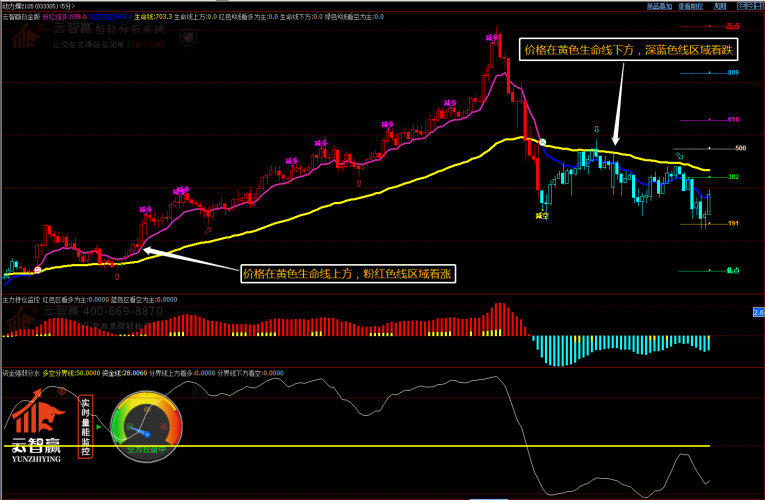Viewport: 765px width, 500px height.
Task: Click the cyan down-arrow above the blue candles
Action: [x=597, y=130]
